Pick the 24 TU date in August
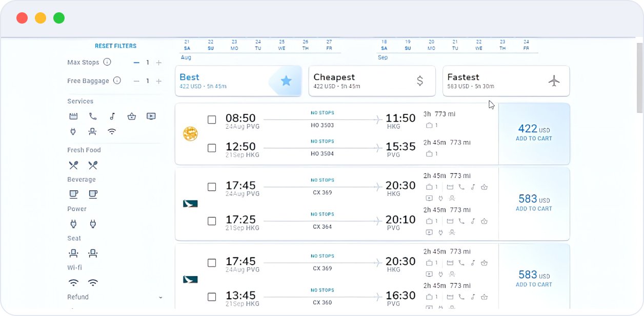The width and height of the screenshot is (644, 316). (x=258, y=45)
